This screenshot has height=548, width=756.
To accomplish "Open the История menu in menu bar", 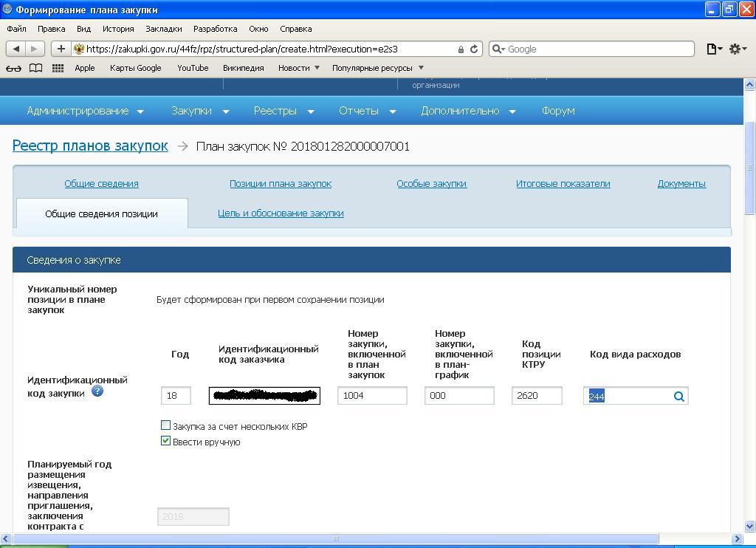I will (118, 29).
